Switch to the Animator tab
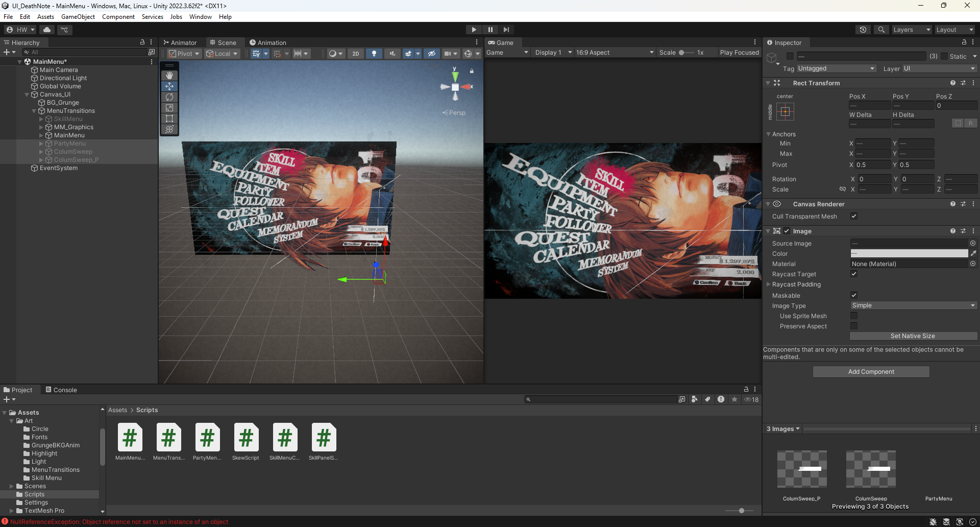 pyautogui.click(x=180, y=42)
